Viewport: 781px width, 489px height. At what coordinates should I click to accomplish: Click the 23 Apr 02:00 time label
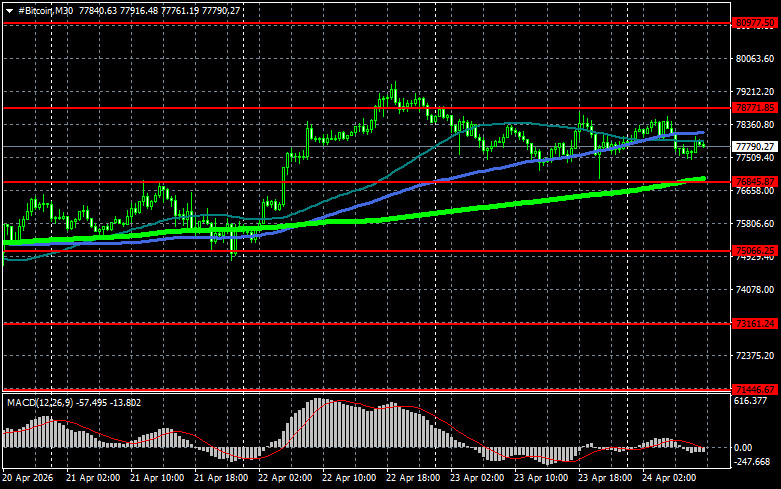[477, 478]
